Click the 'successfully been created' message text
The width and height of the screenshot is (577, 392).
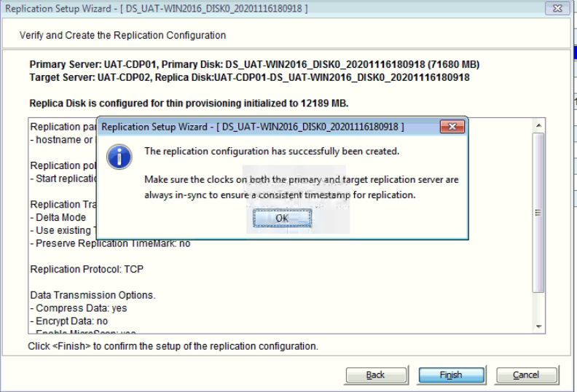click(272, 152)
